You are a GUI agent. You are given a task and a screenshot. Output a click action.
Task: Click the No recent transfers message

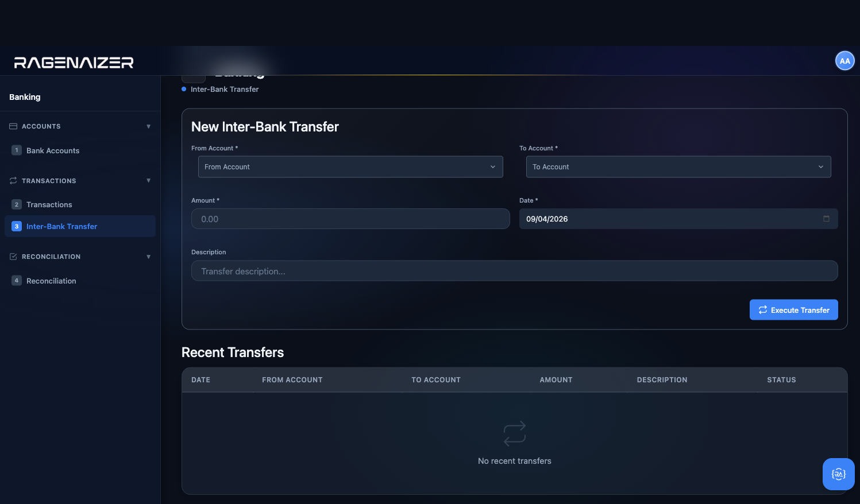[514, 461]
